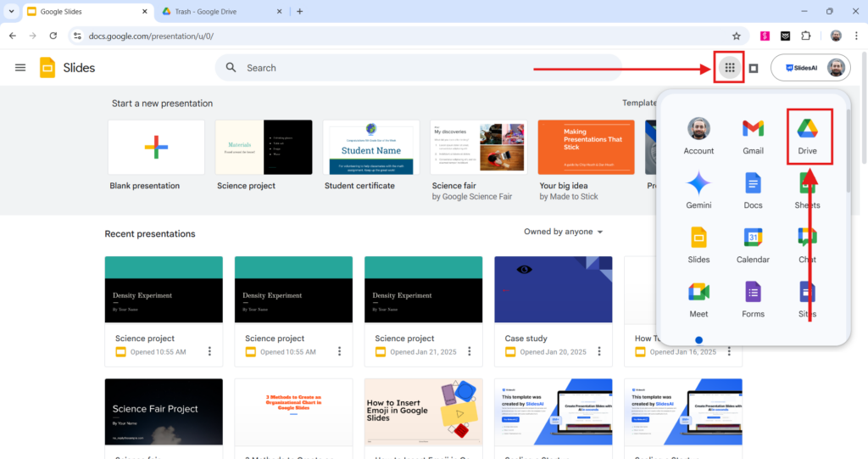Open Forms from the apps panel

753,299
